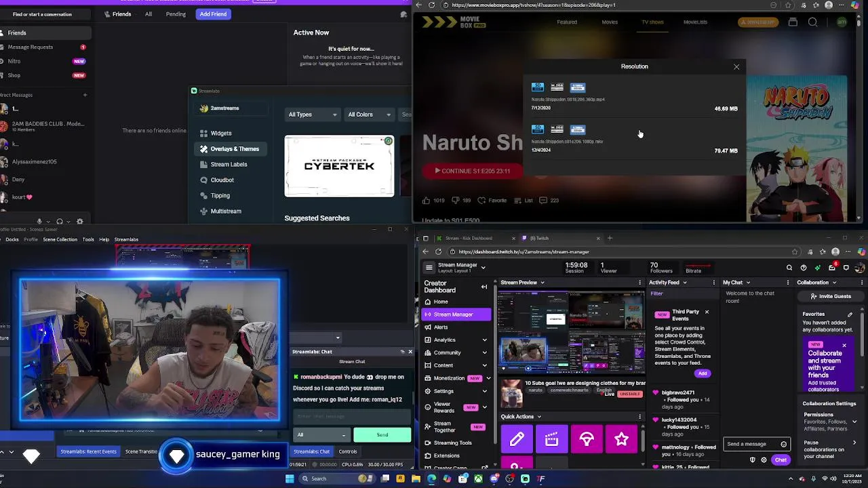Click the star quick action tile
Screen dimensions: 868x488
click(621, 441)
